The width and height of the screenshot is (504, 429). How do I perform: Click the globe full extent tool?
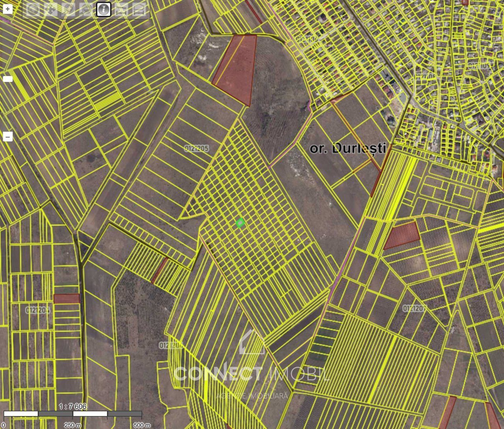tap(33, 9)
